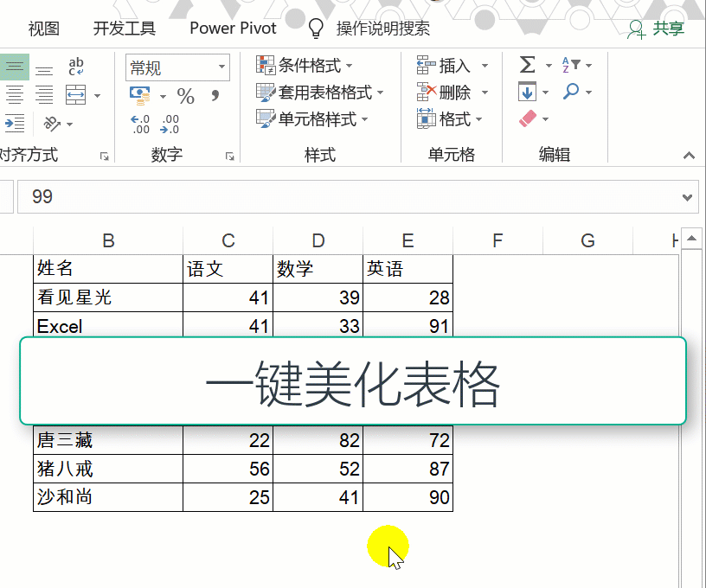Click the formula bar showing 99
This screenshot has height=588, width=706.
coord(346,196)
